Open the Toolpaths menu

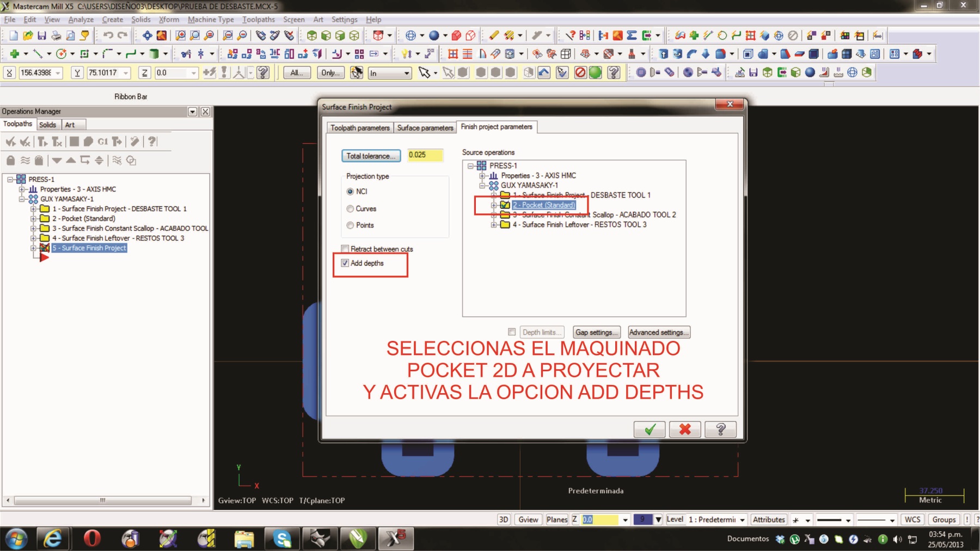click(x=259, y=20)
